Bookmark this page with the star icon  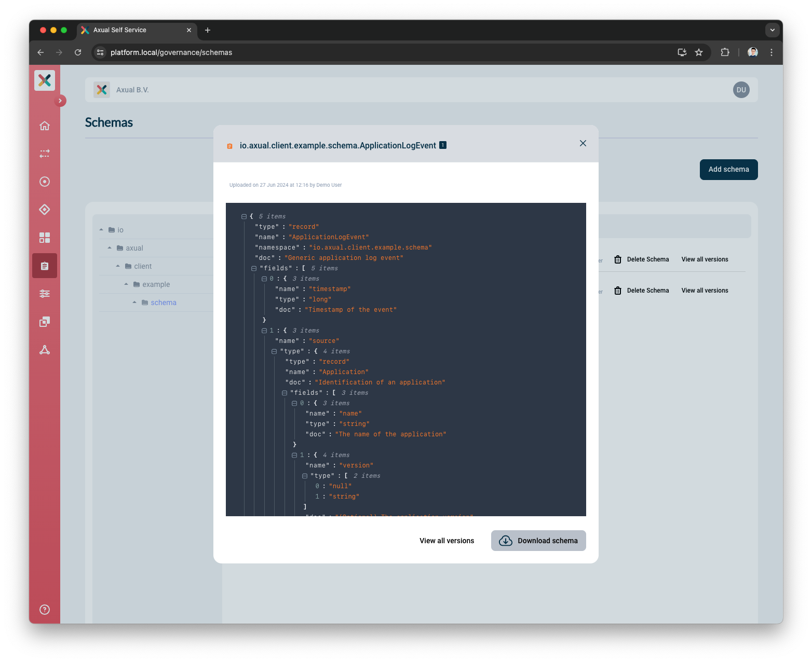(699, 52)
